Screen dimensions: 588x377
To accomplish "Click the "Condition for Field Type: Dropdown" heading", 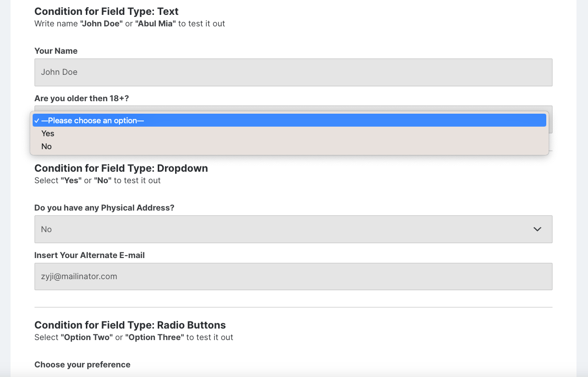I will point(121,168).
